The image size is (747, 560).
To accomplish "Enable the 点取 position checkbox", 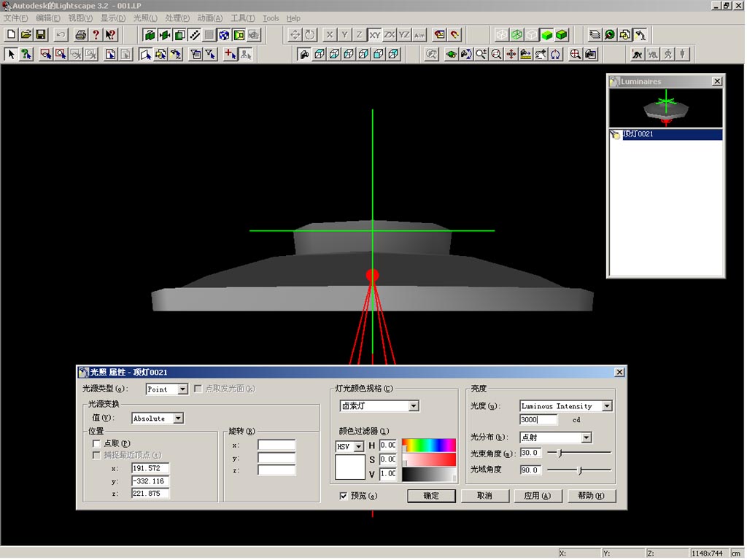I will pos(96,443).
